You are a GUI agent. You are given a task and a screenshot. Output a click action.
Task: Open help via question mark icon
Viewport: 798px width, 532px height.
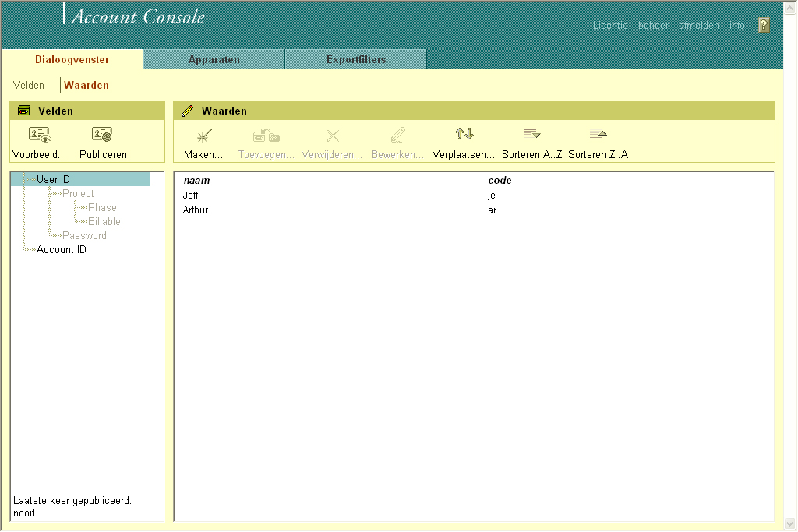coord(764,25)
